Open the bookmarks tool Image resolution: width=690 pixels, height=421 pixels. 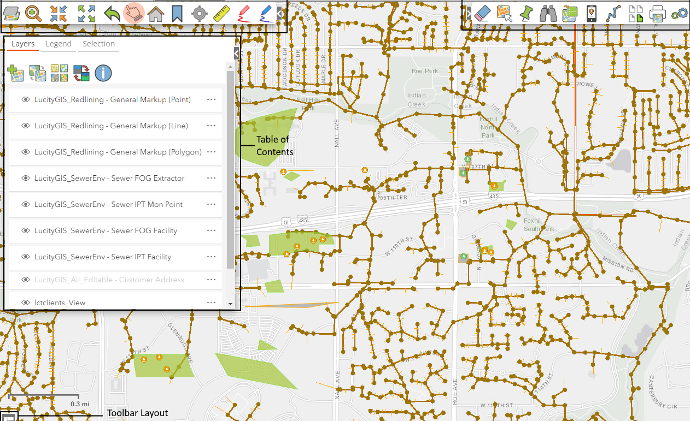coord(176,13)
